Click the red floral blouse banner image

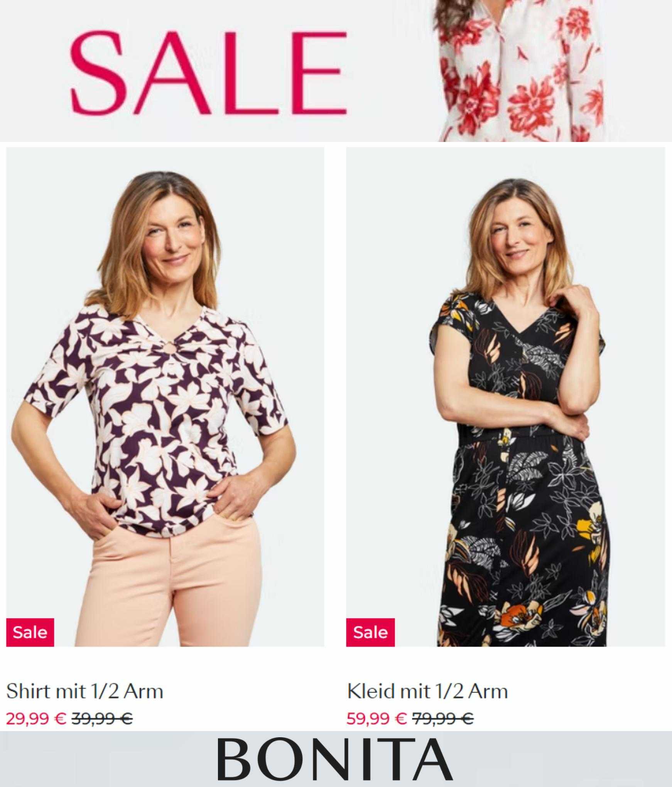521,71
